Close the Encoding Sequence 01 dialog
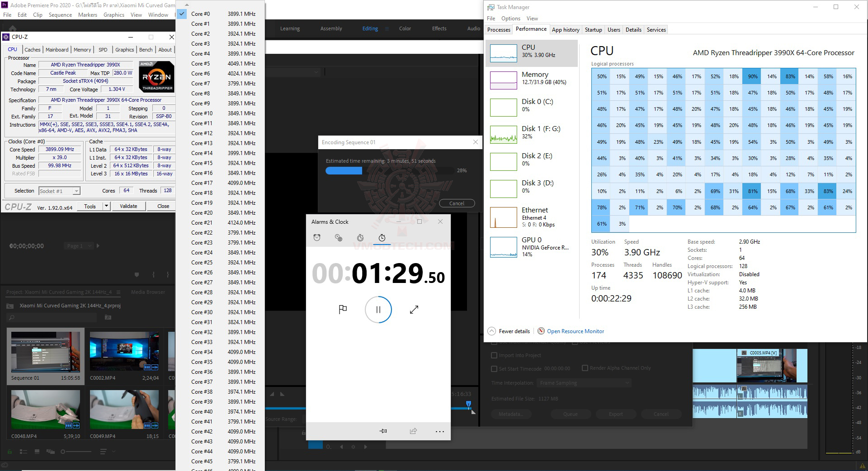Viewport: 868px width, 471px height. (x=476, y=142)
